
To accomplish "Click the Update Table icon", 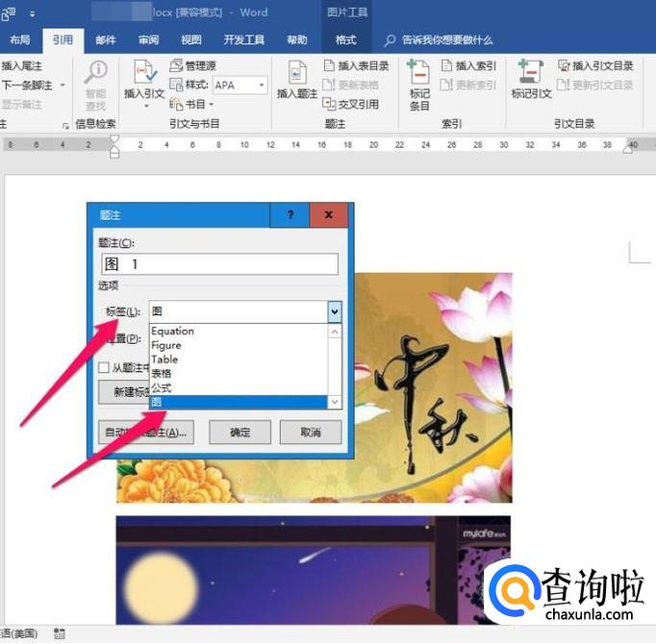I will coord(329,85).
